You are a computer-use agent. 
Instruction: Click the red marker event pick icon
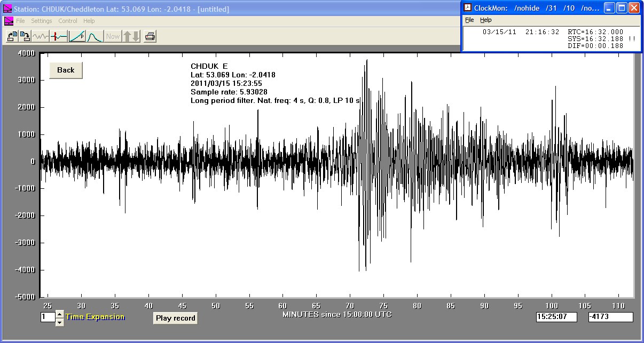59,36
